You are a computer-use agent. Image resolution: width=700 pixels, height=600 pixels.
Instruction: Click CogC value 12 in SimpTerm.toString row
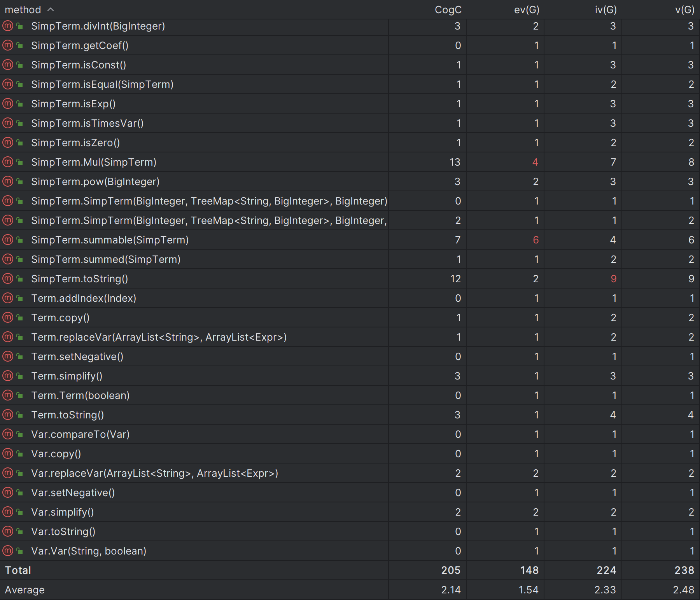click(x=455, y=279)
